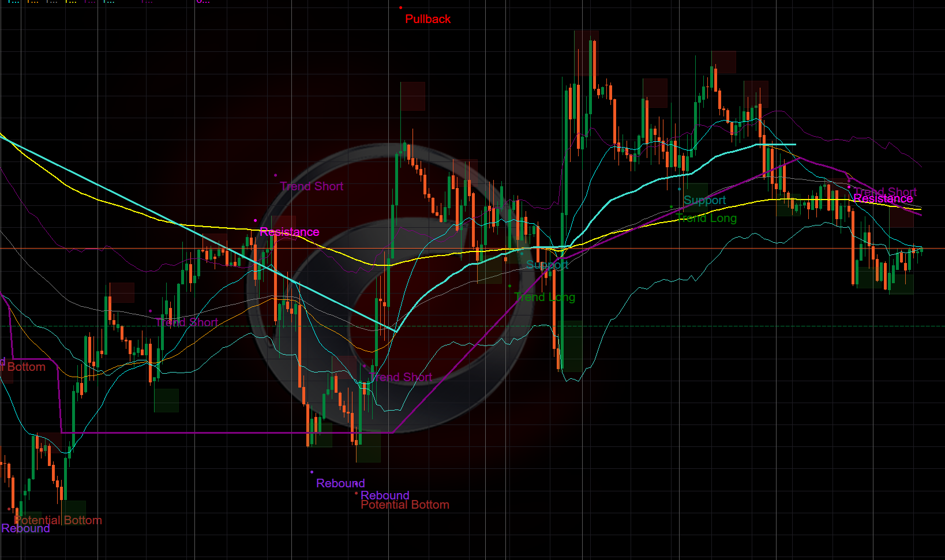Open the magenta truncated legend label at top
This screenshot has width=945, height=560.
point(202,2)
